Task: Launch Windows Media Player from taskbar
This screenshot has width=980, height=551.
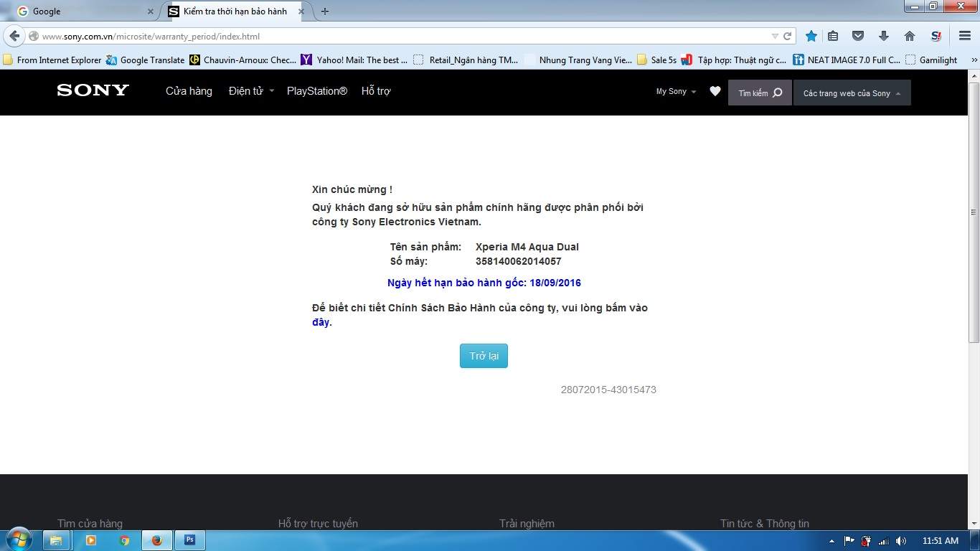Action: 90,540
